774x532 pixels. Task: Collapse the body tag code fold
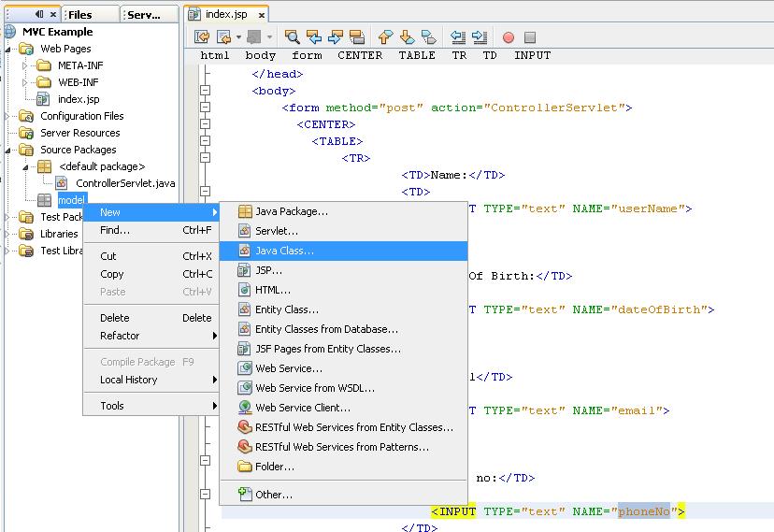[x=206, y=91]
